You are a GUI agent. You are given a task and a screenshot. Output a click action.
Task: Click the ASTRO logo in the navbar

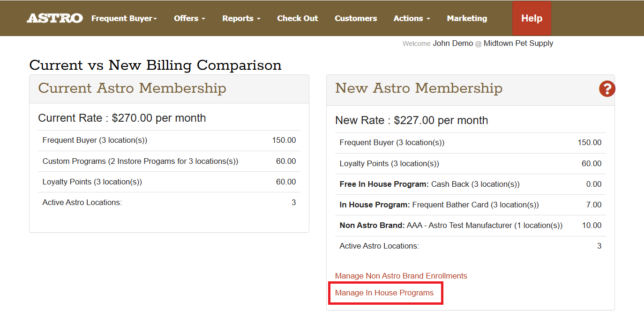coord(54,18)
